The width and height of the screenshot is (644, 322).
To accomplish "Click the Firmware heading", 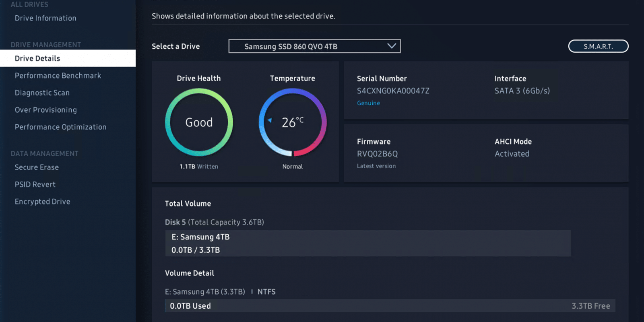I will [x=374, y=142].
